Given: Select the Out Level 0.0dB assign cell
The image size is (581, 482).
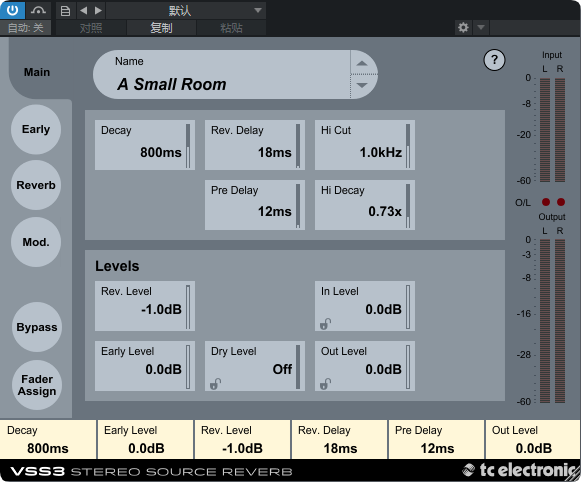Looking at the screenshot, I should click(x=533, y=439).
